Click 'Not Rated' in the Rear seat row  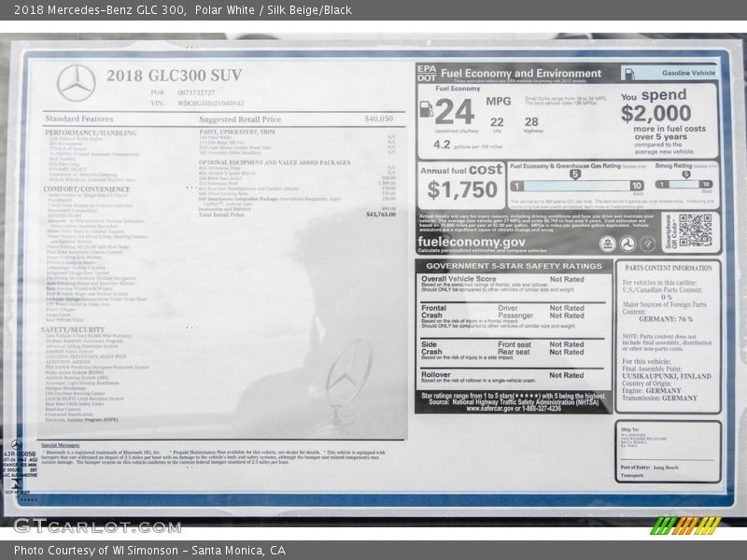point(567,352)
